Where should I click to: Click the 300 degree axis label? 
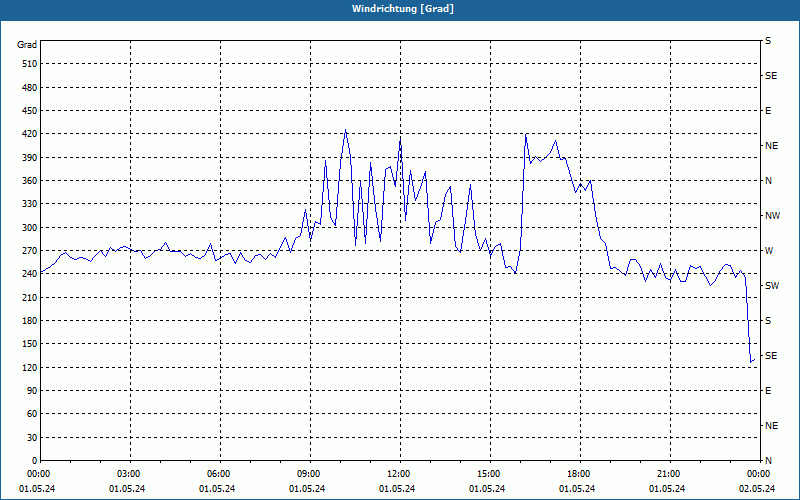[29, 228]
